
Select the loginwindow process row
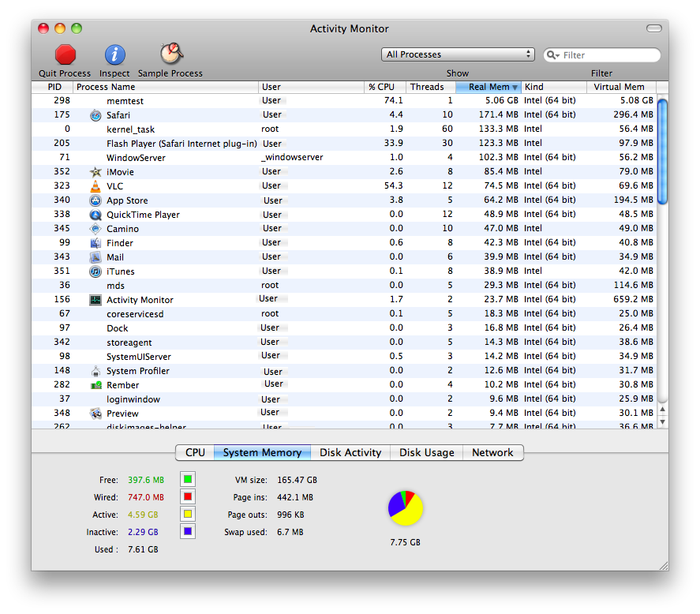point(344,399)
